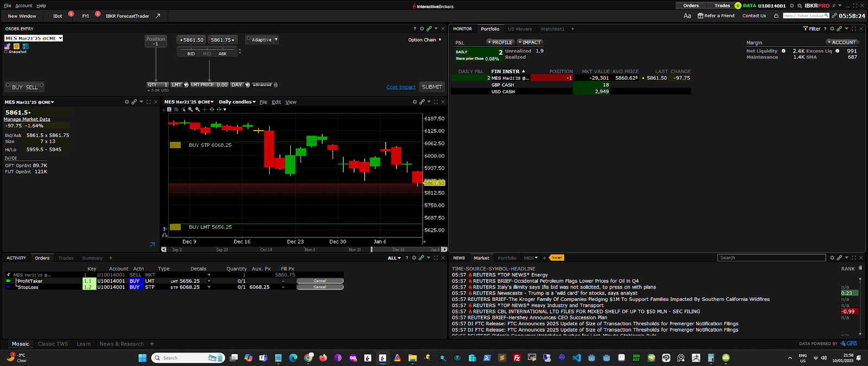The width and height of the screenshot is (868, 366).
Task: Click the Activity panel settings gear
Action: [414, 258]
